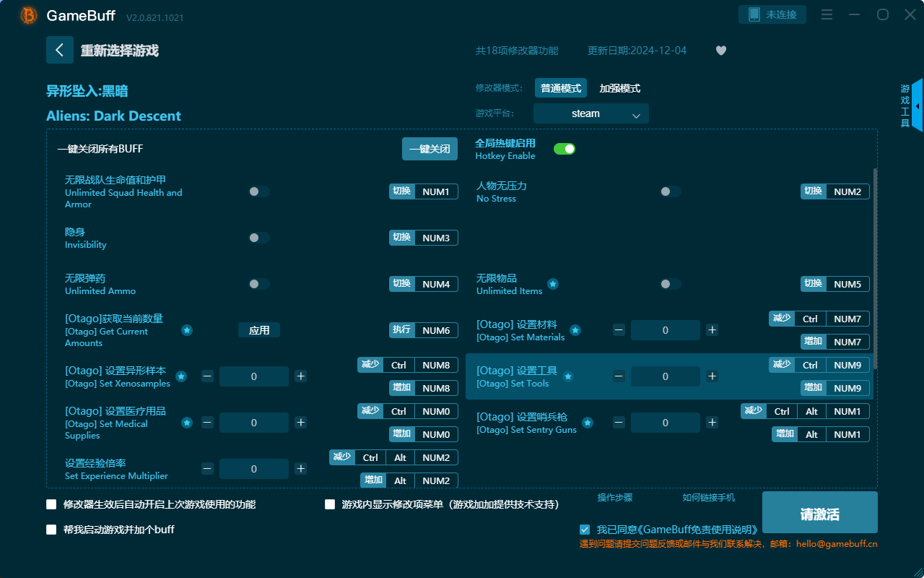This screenshot has height=578, width=924.
Task: Click the star icon beside Unlimited Items
Action: pyautogui.click(x=553, y=284)
